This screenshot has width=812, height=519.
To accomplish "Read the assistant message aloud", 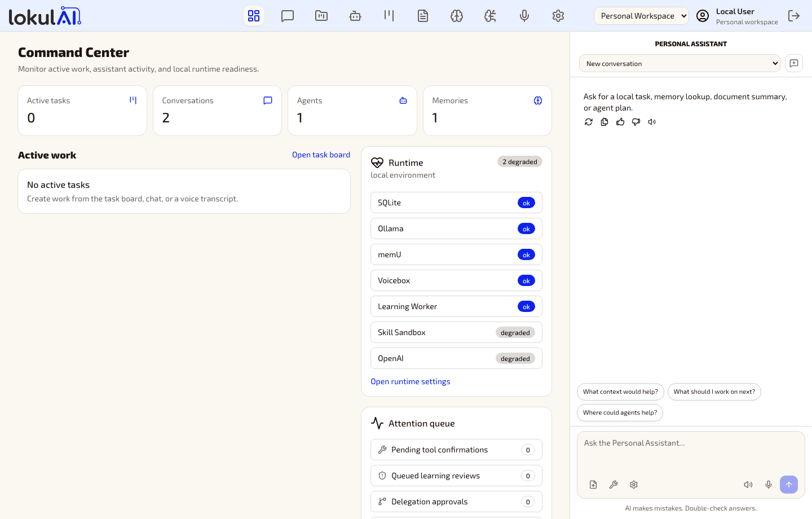I will point(652,122).
